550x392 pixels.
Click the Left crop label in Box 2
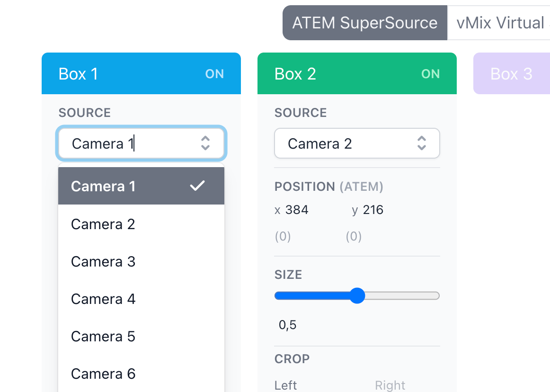pyautogui.click(x=285, y=385)
